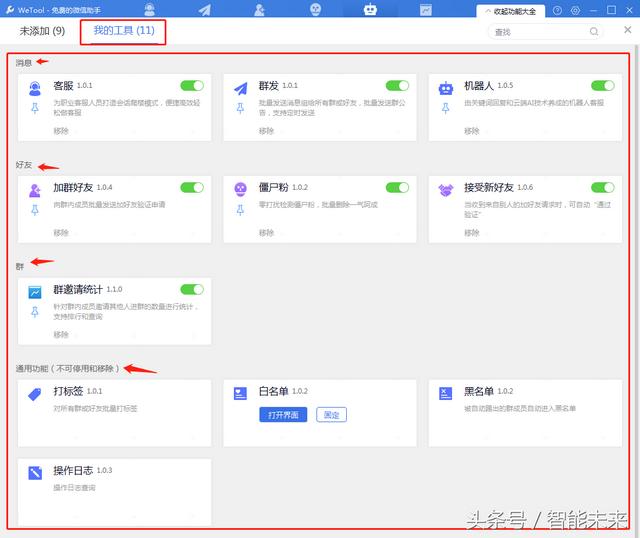Click the 打标签 card title
The height and width of the screenshot is (538, 640).
(x=68, y=391)
